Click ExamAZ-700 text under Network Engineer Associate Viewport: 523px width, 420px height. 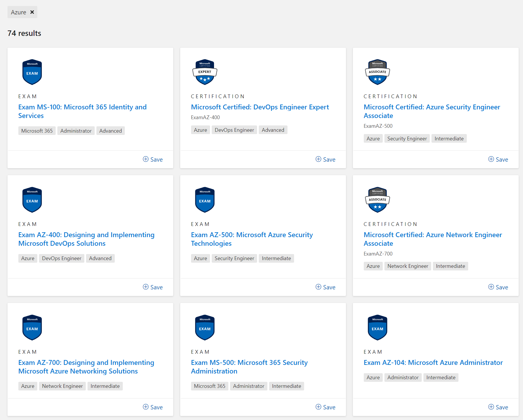coord(378,254)
